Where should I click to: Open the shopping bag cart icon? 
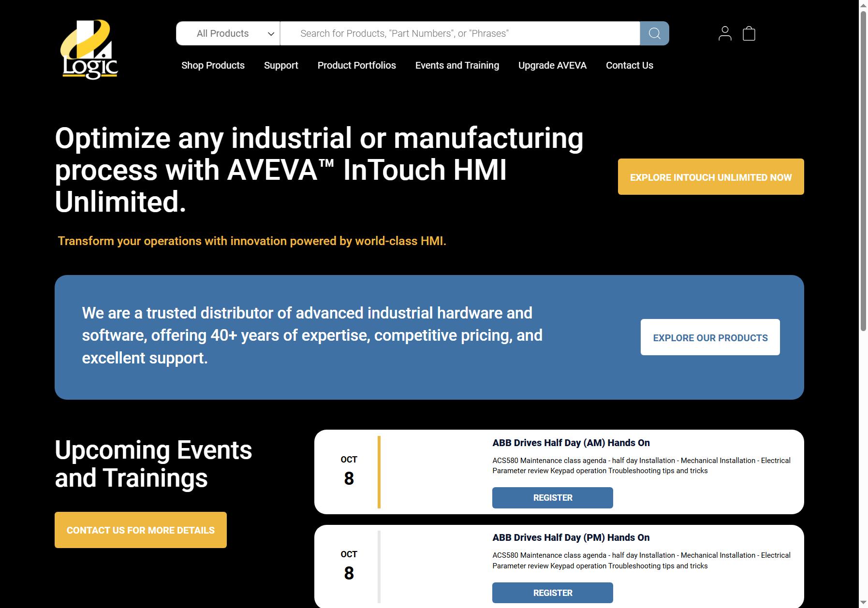click(x=749, y=33)
